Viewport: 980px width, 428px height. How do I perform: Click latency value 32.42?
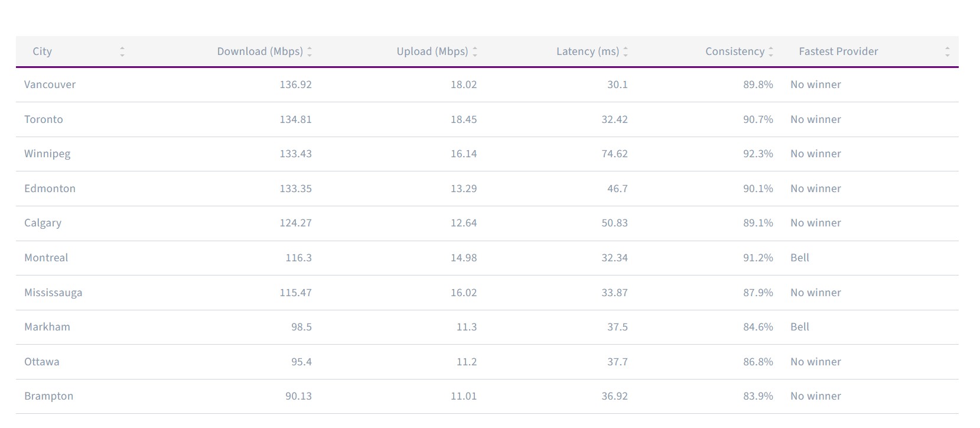(614, 119)
